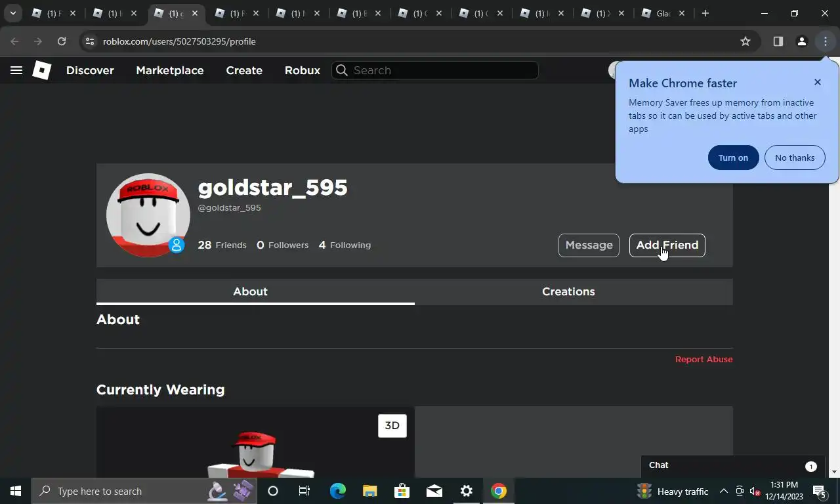Screen dimensions: 840x504
Task: Open a new browser tab with plus
Action: pyautogui.click(x=705, y=13)
